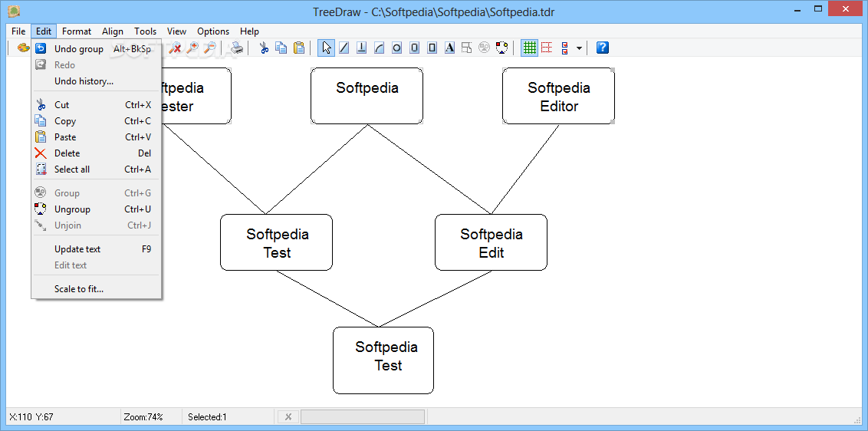The height and width of the screenshot is (431, 868).
Task: Choose Cut in the Edit menu
Action: pos(96,105)
